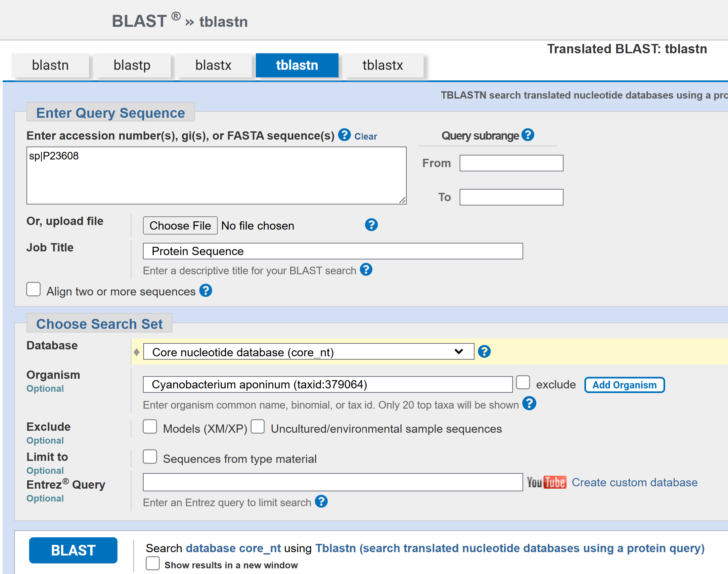Screen dimensions: 728x574
Task: Enable Exclude Models (XM/XP) checkbox
Action: pos(150,427)
